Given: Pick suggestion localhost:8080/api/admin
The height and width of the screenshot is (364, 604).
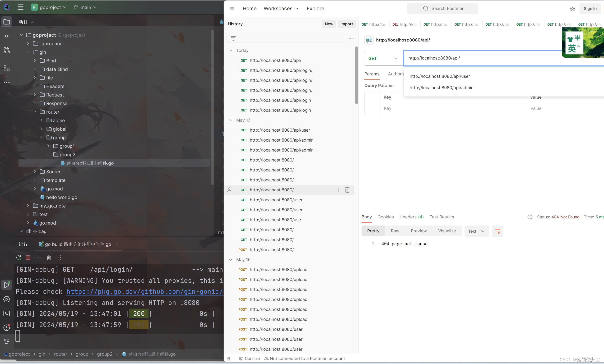Looking at the screenshot, I should (x=441, y=88).
